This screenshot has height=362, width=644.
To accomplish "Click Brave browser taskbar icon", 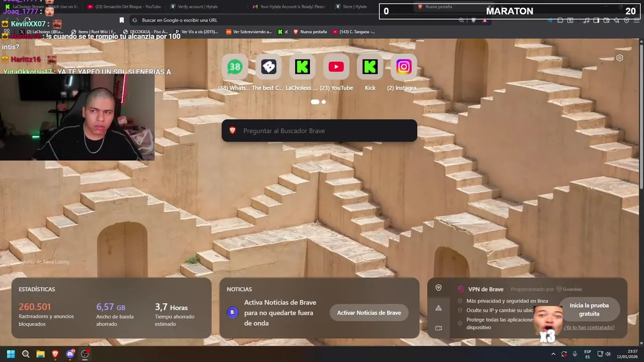I will pyautogui.click(x=55, y=354).
